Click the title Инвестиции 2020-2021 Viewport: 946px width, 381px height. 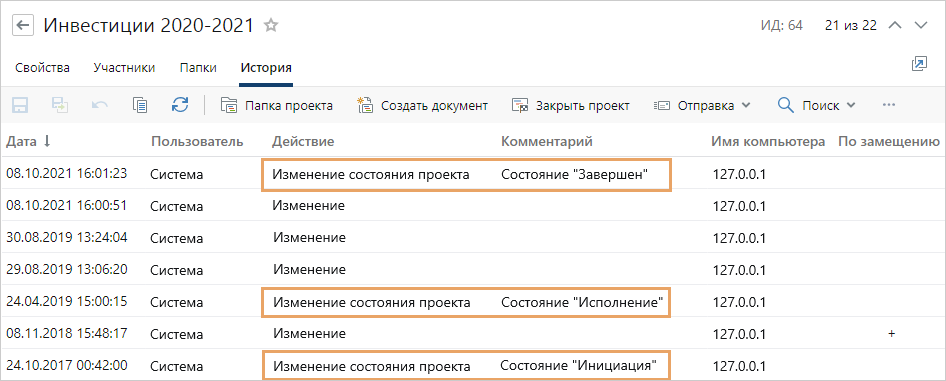click(x=149, y=25)
